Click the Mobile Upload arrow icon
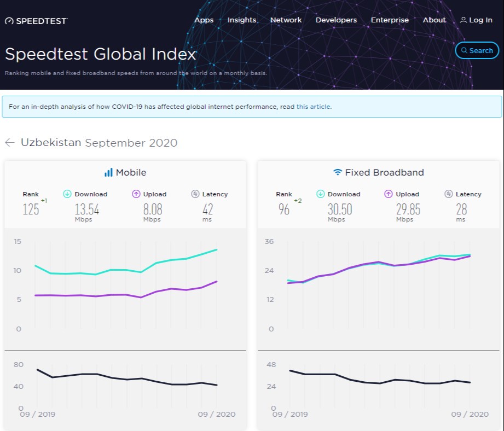504x431 pixels. (x=136, y=194)
